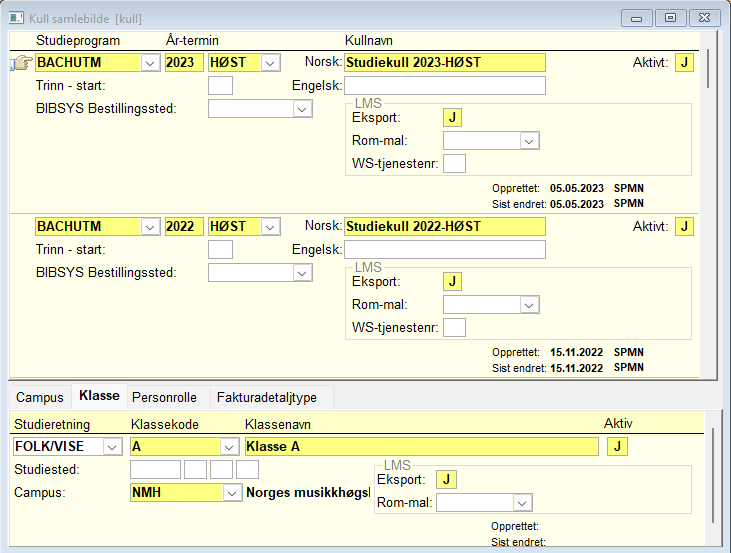Click the first Studiested input box
This screenshot has width=731, height=553.
(x=155, y=470)
